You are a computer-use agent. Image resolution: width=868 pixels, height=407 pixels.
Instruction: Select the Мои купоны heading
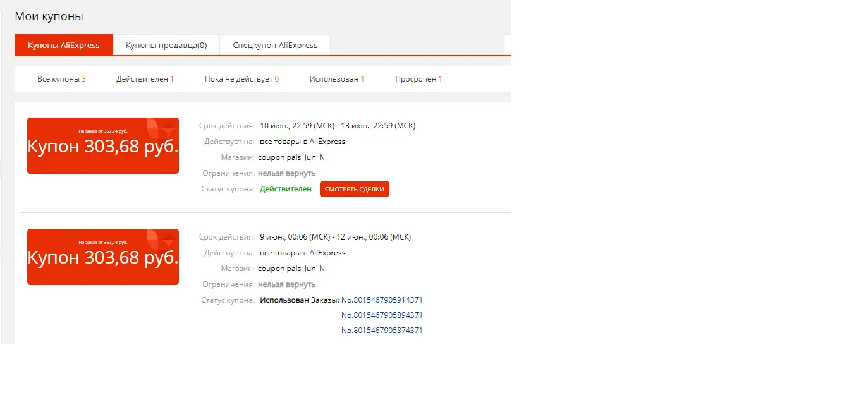[x=49, y=16]
